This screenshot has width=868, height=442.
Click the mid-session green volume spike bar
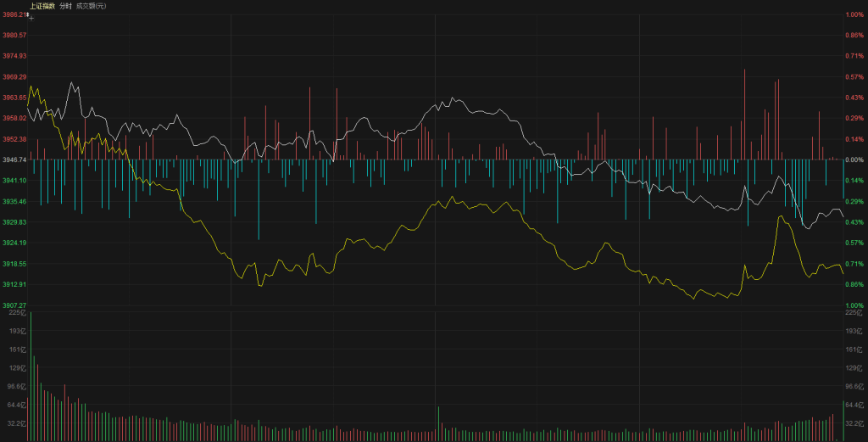(x=438, y=423)
